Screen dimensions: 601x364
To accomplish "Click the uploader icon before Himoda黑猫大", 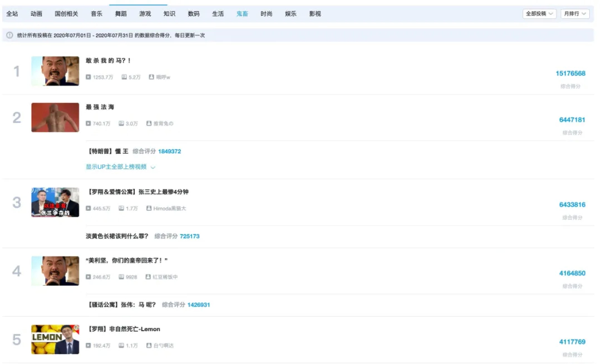I will (149, 208).
